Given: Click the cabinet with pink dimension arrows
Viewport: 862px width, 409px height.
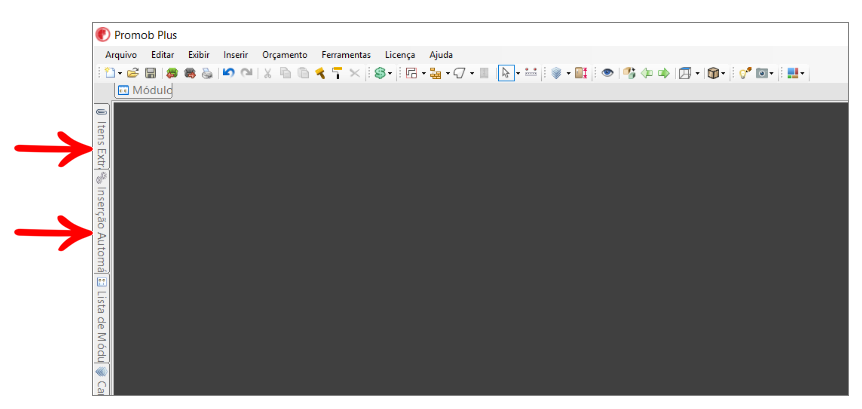Looking at the screenshot, I should [x=581, y=73].
